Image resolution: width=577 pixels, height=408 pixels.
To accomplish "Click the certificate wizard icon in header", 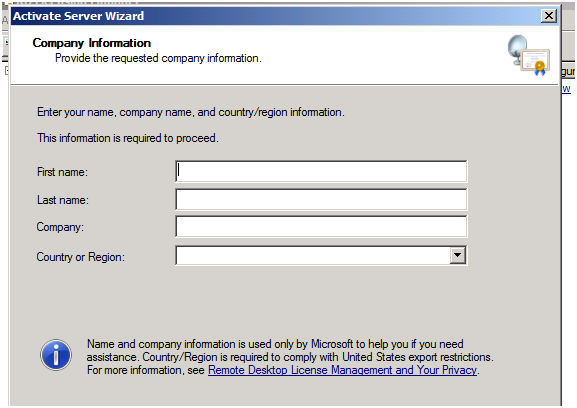I will (x=529, y=55).
